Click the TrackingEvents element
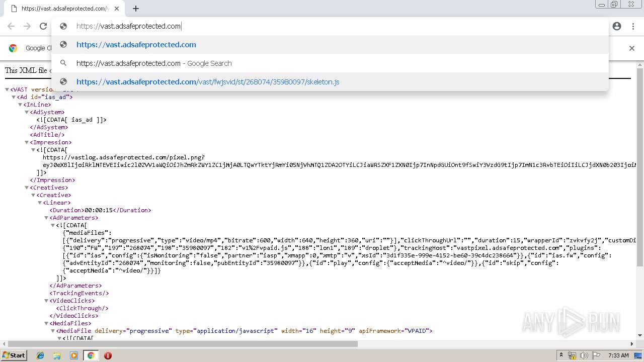The height and width of the screenshot is (362, 644). 79,293
